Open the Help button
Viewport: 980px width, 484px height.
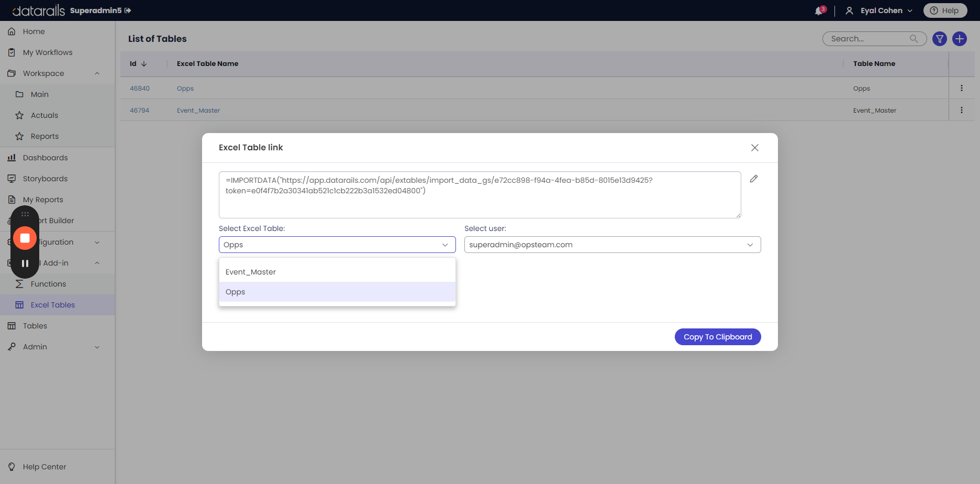pyautogui.click(x=945, y=10)
